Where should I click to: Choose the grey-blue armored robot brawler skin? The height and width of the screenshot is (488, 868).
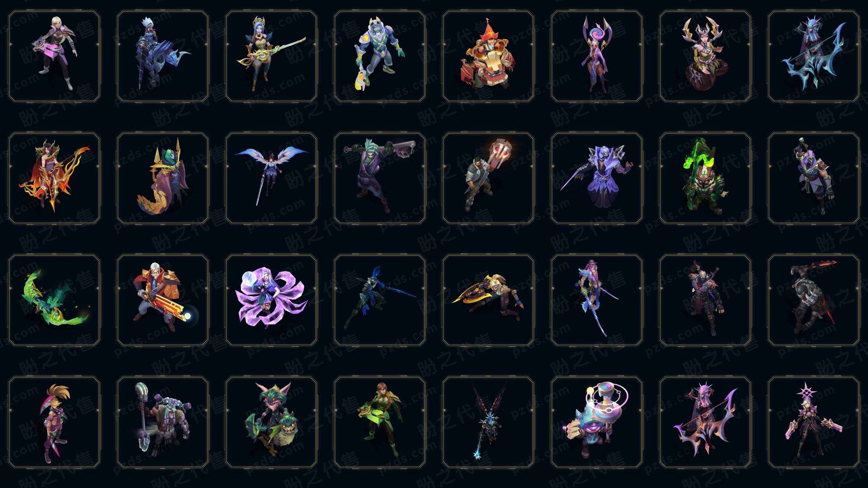tap(380, 56)
